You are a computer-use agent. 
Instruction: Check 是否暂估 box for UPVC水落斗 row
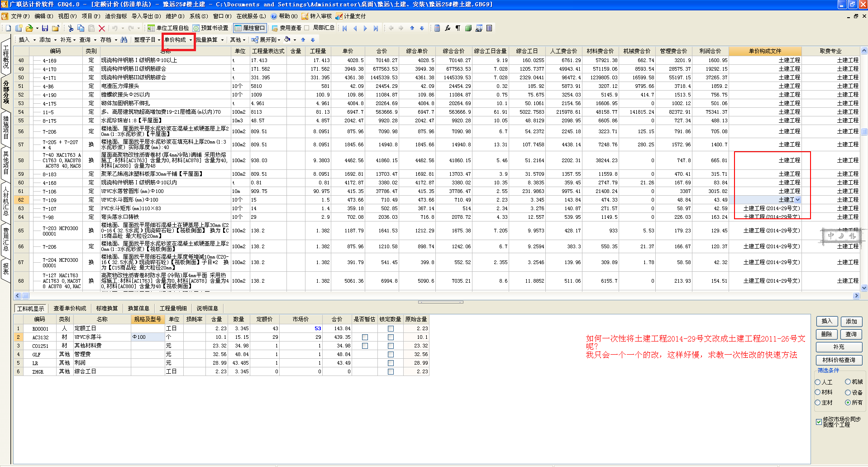pos(365,337)
